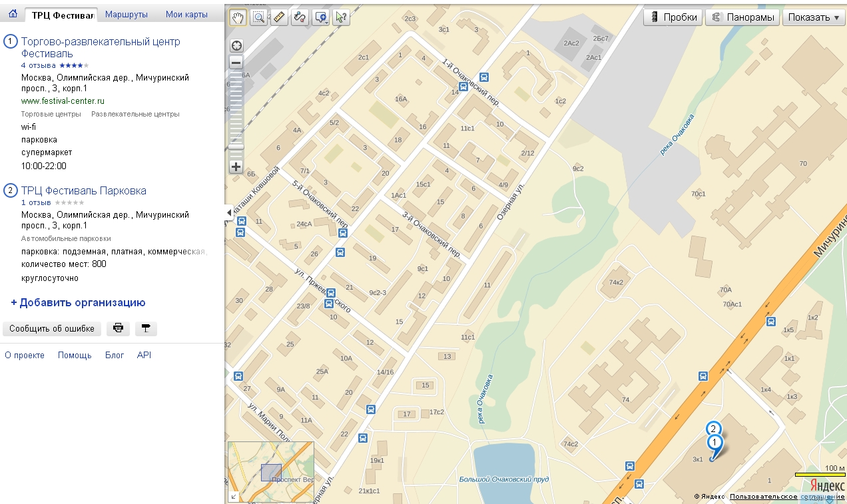Image resolution: width=847 pixels, height=504 pixels.
Task: Click the print icon button
Action: [118, 328]
